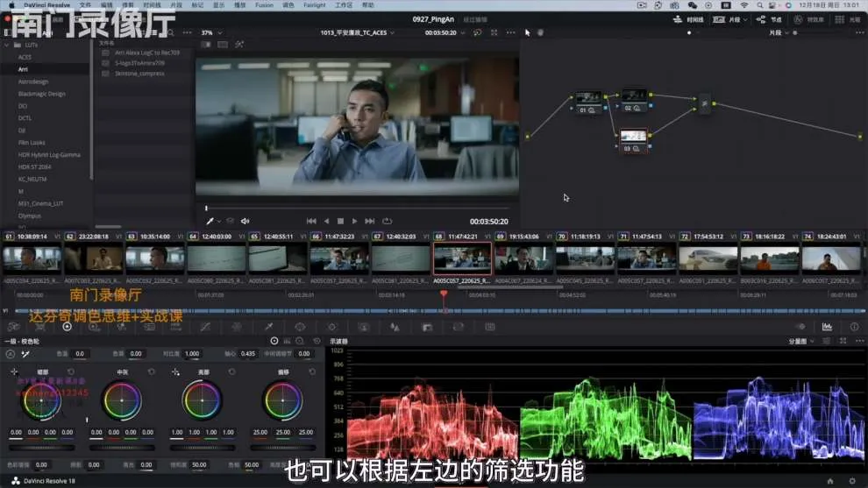Viewport: 868px width, 488px height.
Task: Open the Fairlight menu in menu bar
Action: [314, 5]
